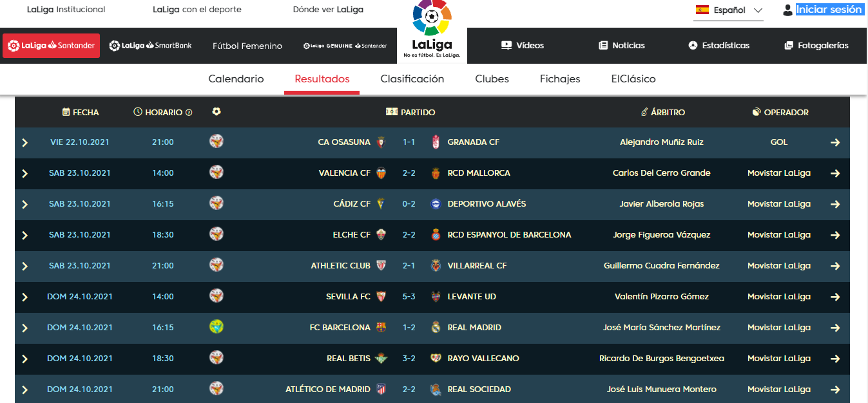Click the LaLiga center logo
This screenshot has height=403, width=868.
[x=432, y=30]
